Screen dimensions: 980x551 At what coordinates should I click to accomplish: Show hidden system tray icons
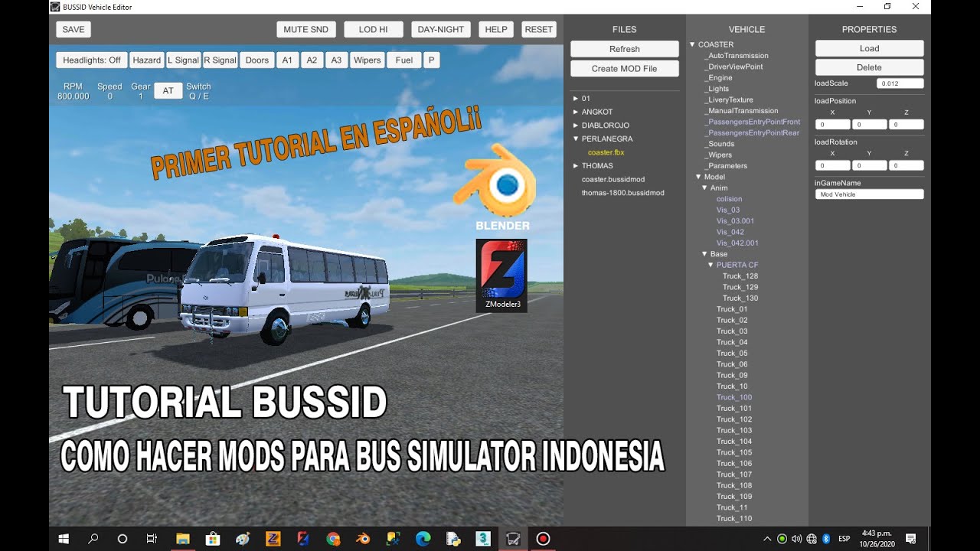tap(768, 539)
